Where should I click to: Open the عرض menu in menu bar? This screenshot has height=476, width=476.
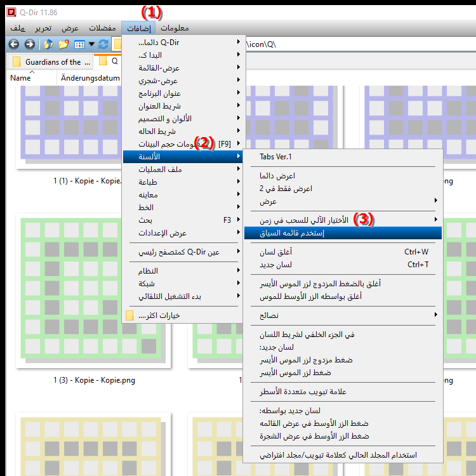point(70,28)
